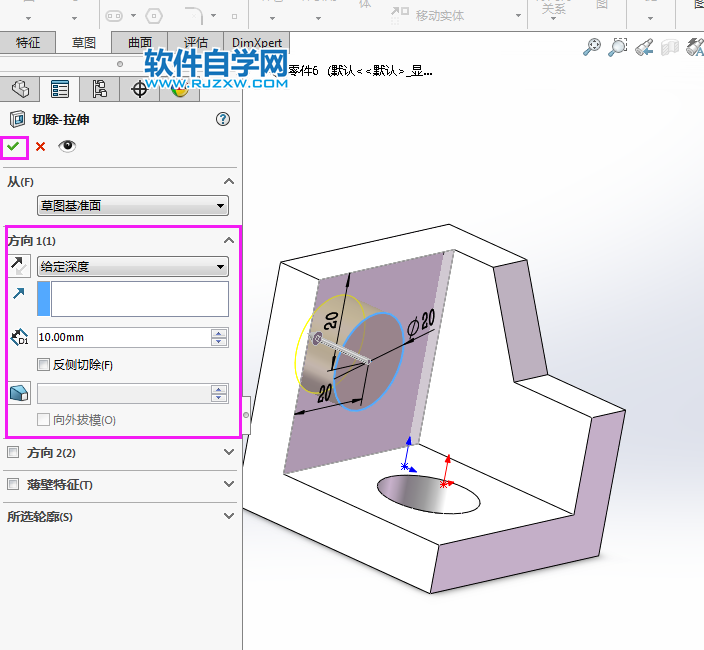Enable the 薄壁特征(T) checkbox
This screenshot has width=704, height=650.
pos(13,484)
